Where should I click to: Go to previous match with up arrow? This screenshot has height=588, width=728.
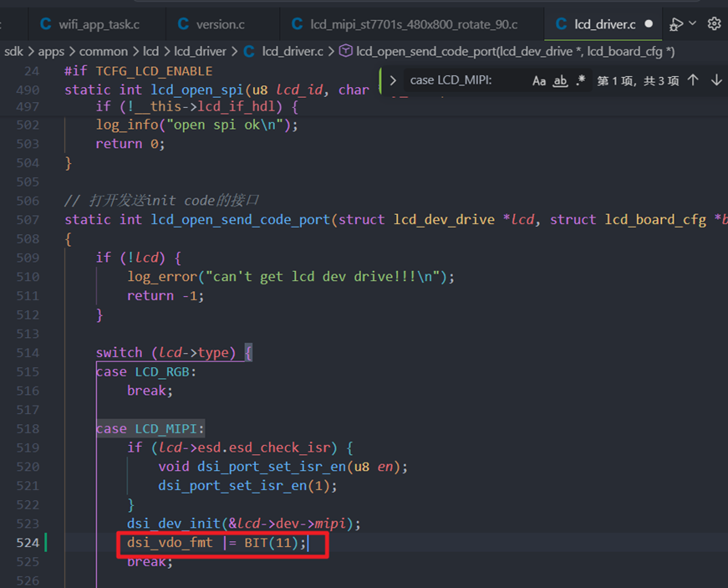[x=693, y=80]
